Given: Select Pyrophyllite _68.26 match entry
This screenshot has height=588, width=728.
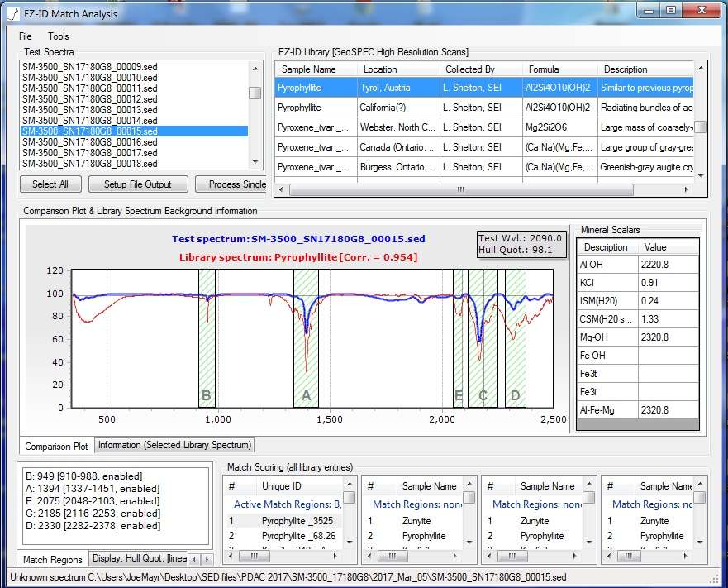Looking at the screenshot, I should click(283, 535).
